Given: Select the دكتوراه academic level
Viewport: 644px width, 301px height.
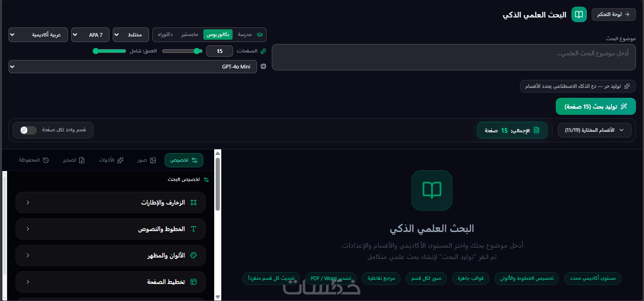Looking at the screenshot, I should point(165,34).
